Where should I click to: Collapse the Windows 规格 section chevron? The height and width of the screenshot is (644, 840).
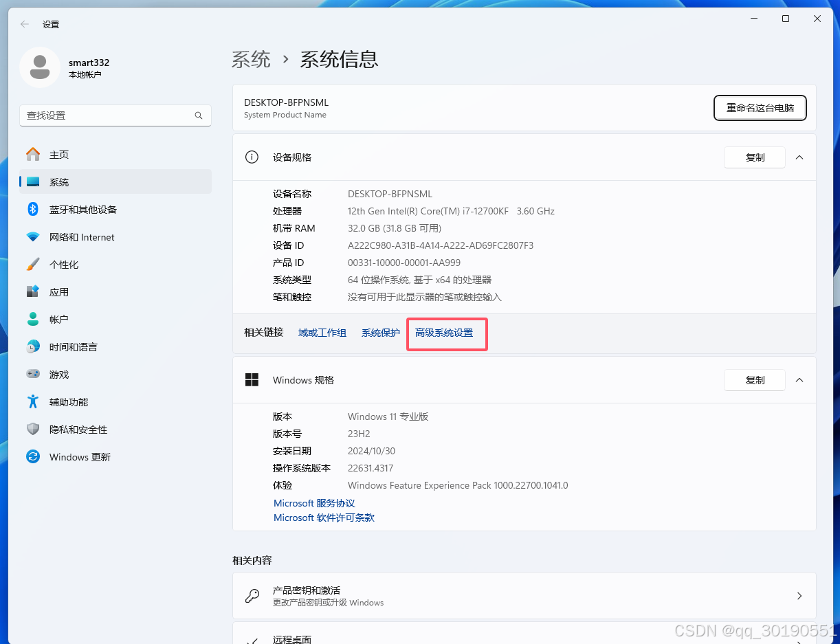coord(799,380)
